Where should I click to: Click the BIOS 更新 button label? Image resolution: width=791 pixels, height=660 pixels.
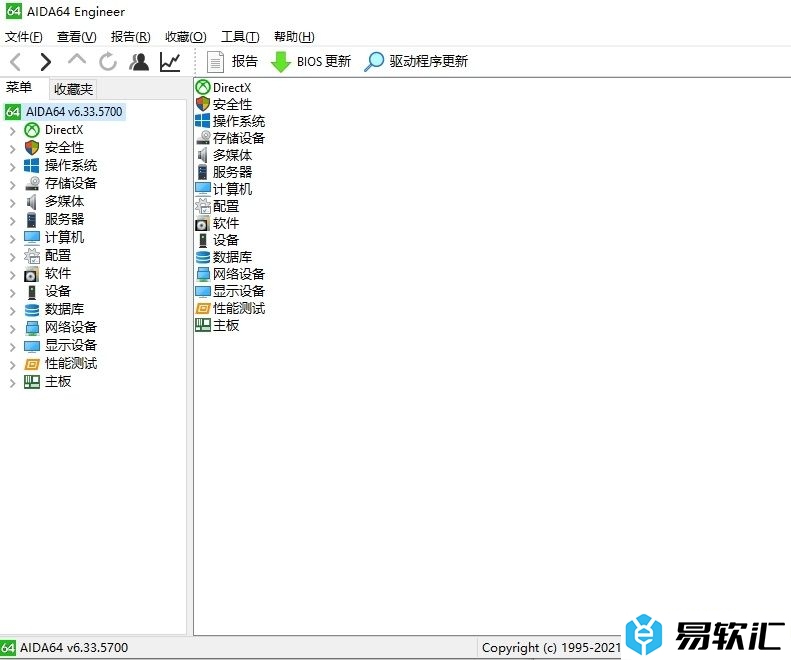pyautogui.click(x=324, y=62)
